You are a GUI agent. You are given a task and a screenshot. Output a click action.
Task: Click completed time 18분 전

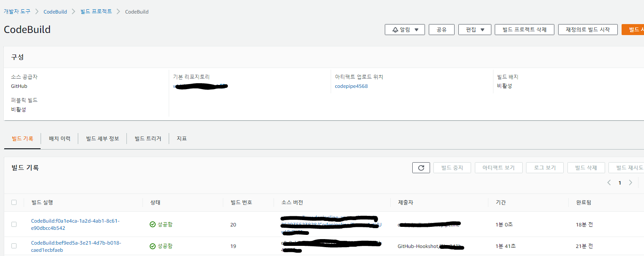tap(584, 224)
